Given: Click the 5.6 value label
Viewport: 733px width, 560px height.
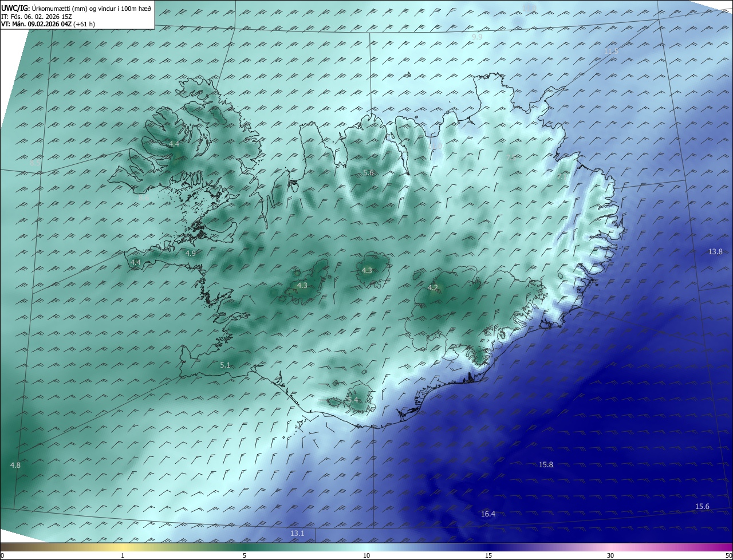Looking at the screenshot, I should pos(368,173).
